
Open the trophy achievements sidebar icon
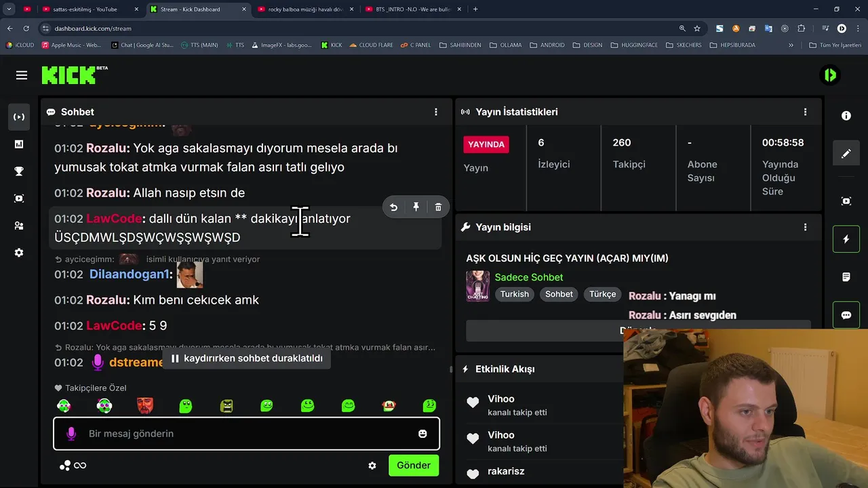coord(19,171)
